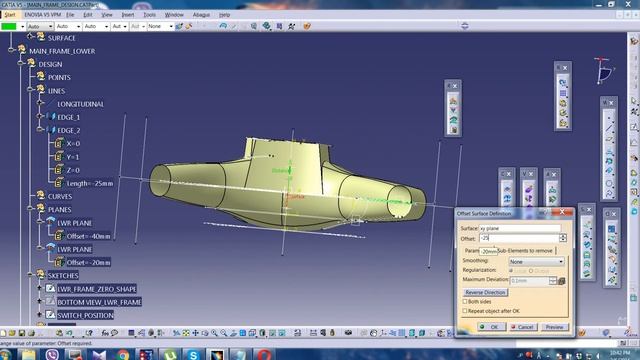Viewport: 640px width, 360px height.
Task: Open Google Chrome from the Windows taskbar
Action: (x=123, y=355)
